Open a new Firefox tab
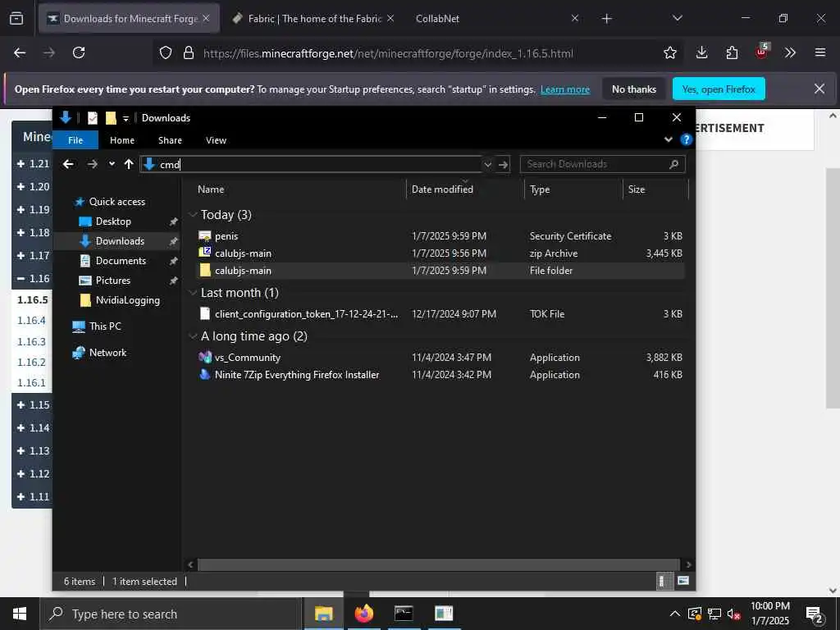The height and width of the screenshot is (630, 840). click(x=606, y=19)
